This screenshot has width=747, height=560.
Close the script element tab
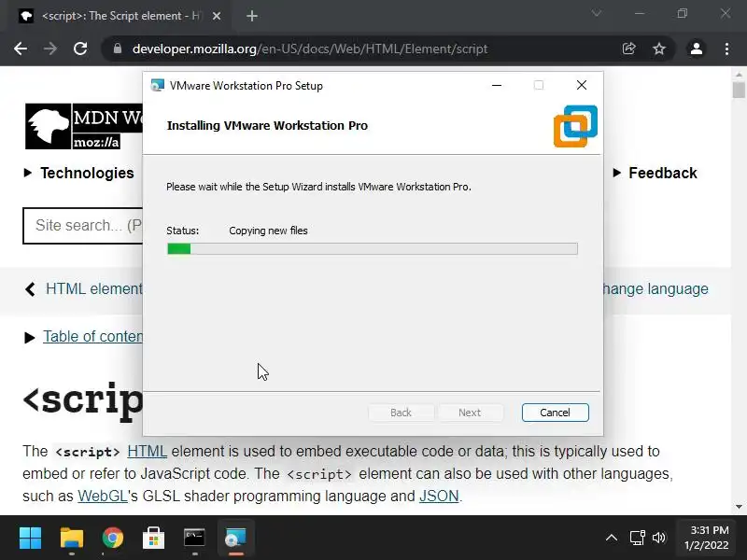tap(217, 16)
